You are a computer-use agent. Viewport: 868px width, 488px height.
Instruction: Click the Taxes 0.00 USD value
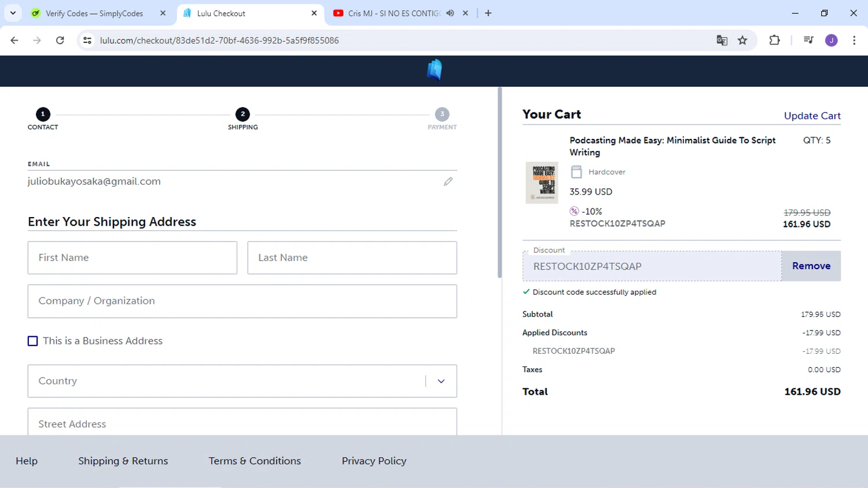(x=824, y=370)
